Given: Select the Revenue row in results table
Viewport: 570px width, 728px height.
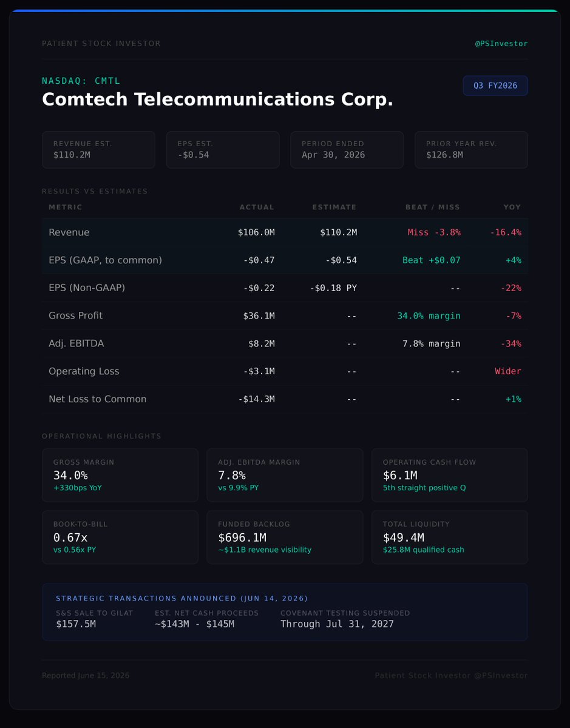Looking at the screenshot, I should (285, 232).
